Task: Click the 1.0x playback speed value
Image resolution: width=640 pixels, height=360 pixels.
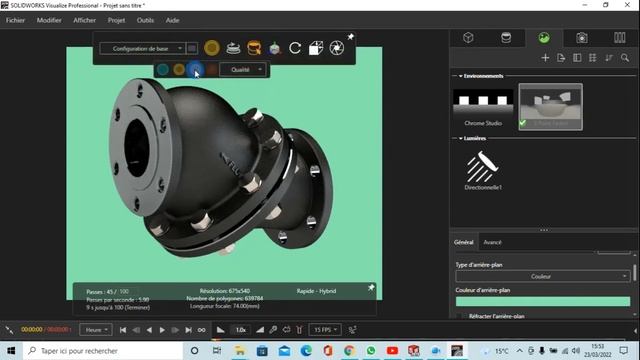Action: [241, 330]
